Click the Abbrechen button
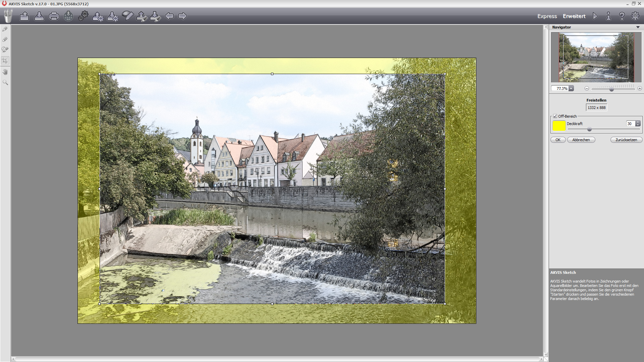The width and height of the screenshot is (644, 362). (581, 140)
